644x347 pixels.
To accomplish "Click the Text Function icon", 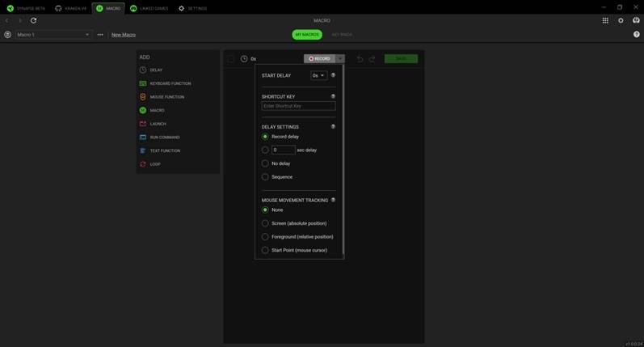I will click(143, 151).
